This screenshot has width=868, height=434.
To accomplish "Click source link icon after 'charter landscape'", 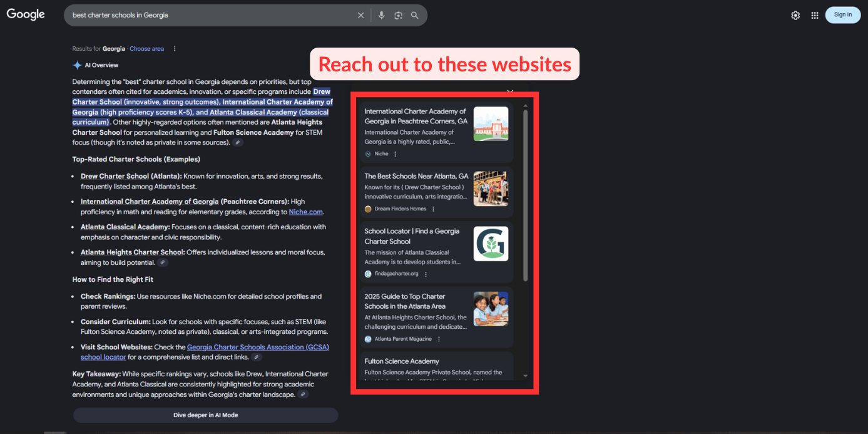I will (x=303, y=395).
